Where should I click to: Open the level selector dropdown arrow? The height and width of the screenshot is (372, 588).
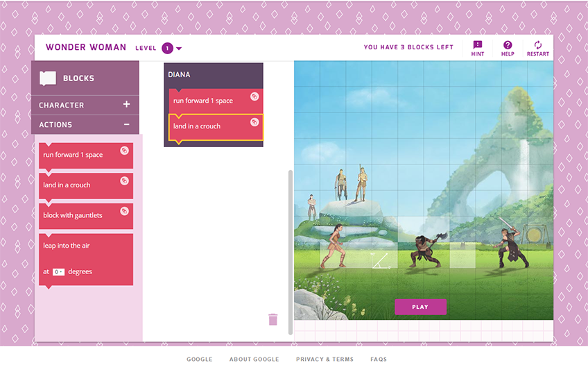[x=179, y=49]
